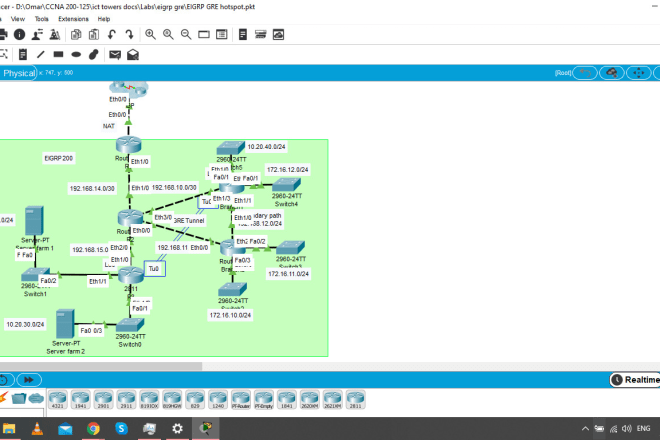Select the Draw Rectangle tool
This screenshot has height=440, width=660.
coord(58,54)
